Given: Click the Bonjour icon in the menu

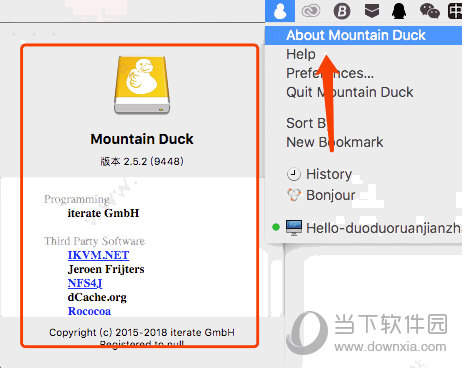Looking at the screenshot, I should click(x=294, y=195).
